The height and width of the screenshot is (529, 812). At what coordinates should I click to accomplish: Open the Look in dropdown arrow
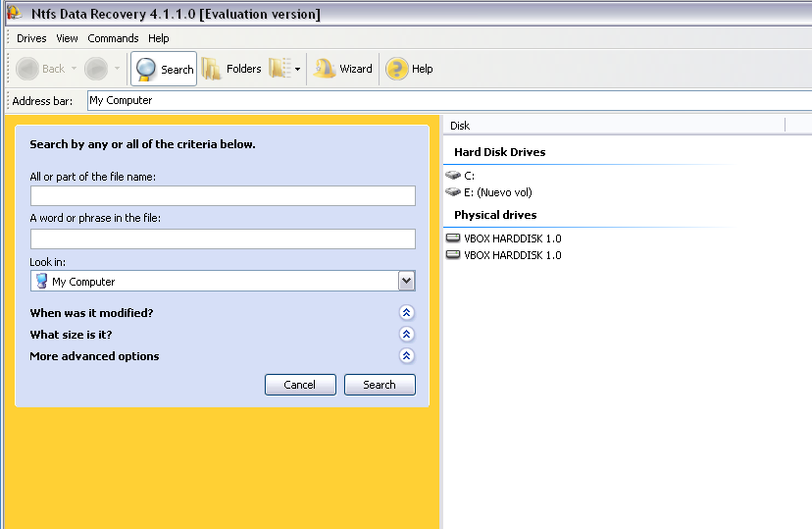pos(407,281)
